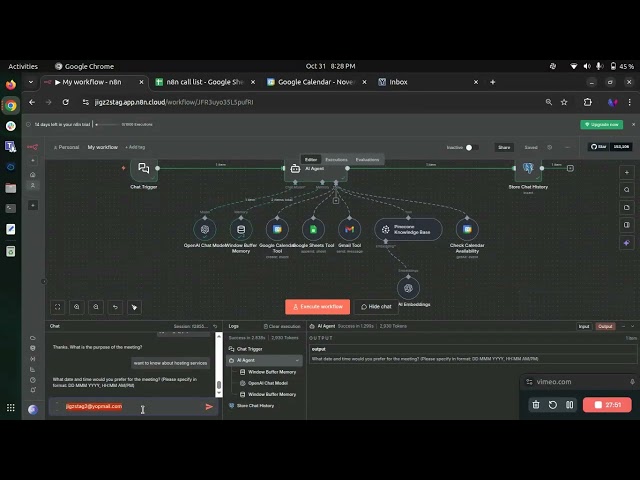Click the fit-to-view canvas button
Screen dimensions: 640x480
pos(58,307)
